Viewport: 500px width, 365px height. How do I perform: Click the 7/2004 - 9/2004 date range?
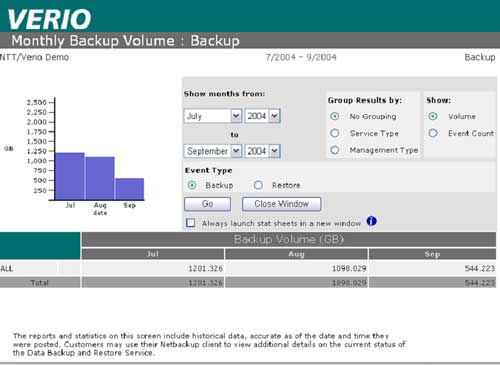301,57
